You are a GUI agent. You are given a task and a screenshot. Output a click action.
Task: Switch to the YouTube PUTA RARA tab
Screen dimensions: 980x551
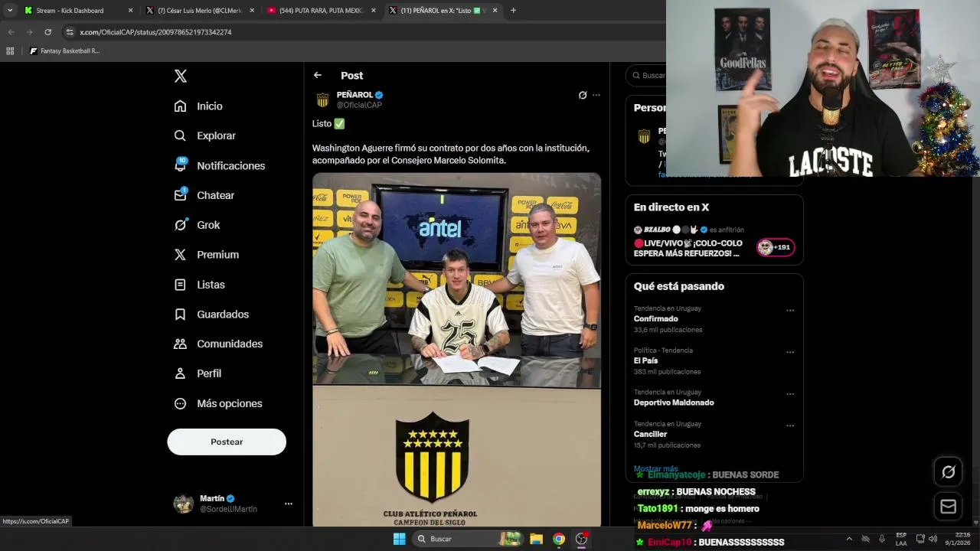point(322,11)
